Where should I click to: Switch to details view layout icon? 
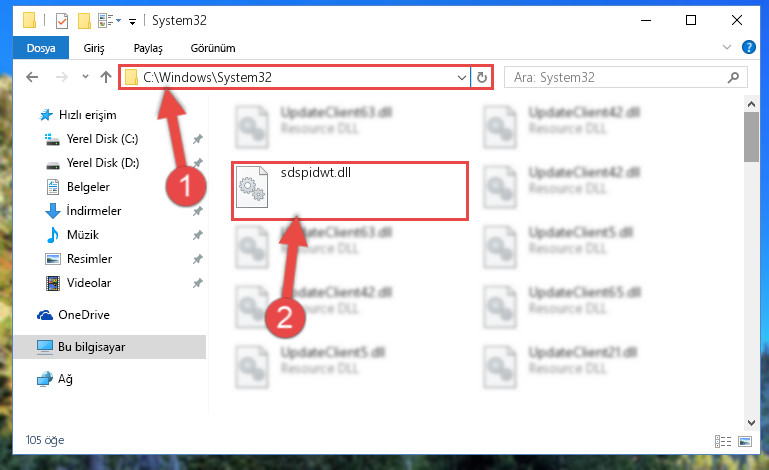pyautogui.click(x=723, y=442)
